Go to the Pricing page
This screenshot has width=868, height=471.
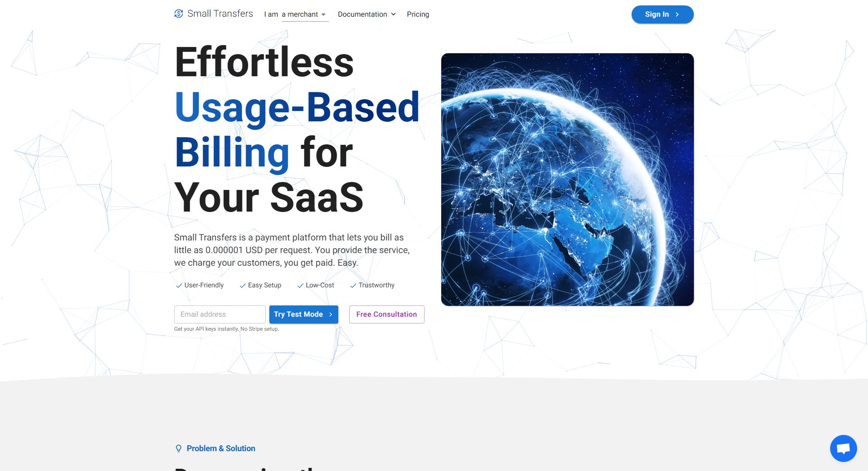coord(418,14)
